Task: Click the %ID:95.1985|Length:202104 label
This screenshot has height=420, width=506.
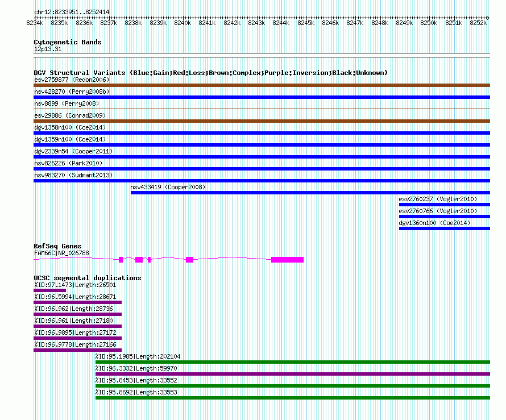Action: click(x=138, y=357)
